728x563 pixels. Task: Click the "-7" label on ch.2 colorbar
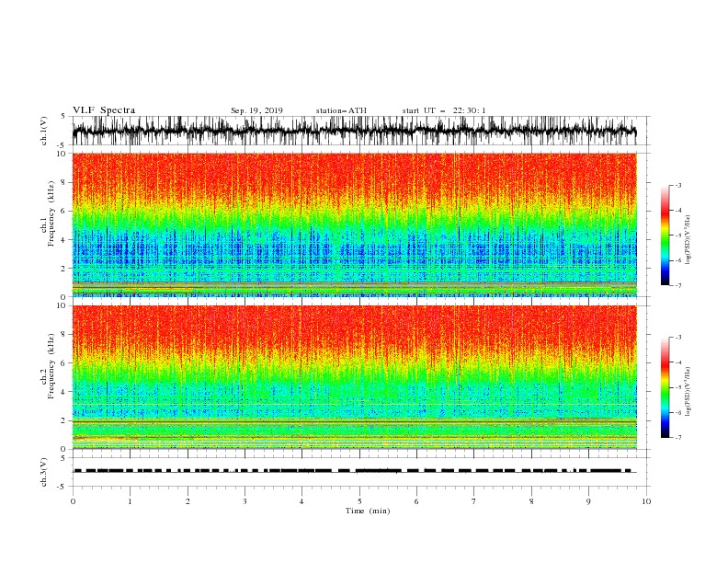678,437
